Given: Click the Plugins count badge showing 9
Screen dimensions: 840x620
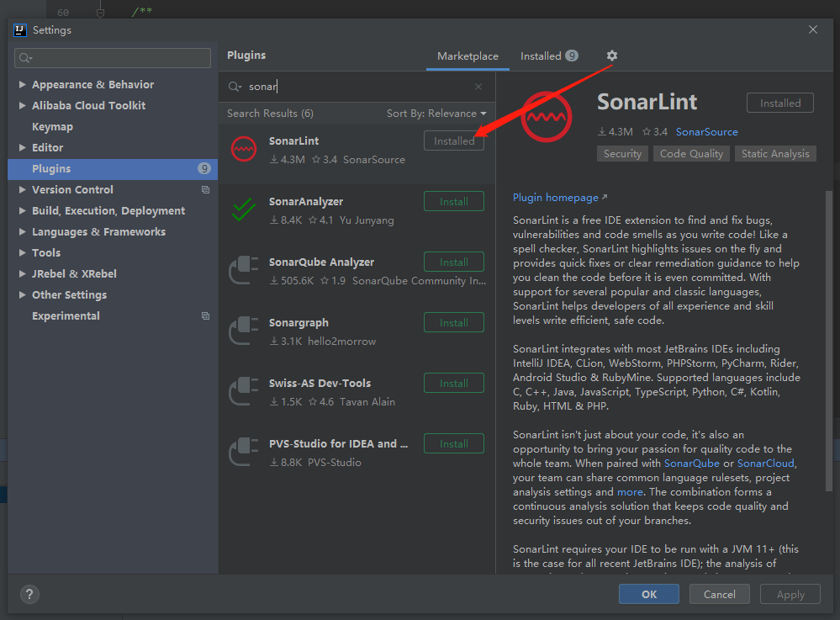Looking at the screenshot, I should pyautogui.click(x=204, y=169).
